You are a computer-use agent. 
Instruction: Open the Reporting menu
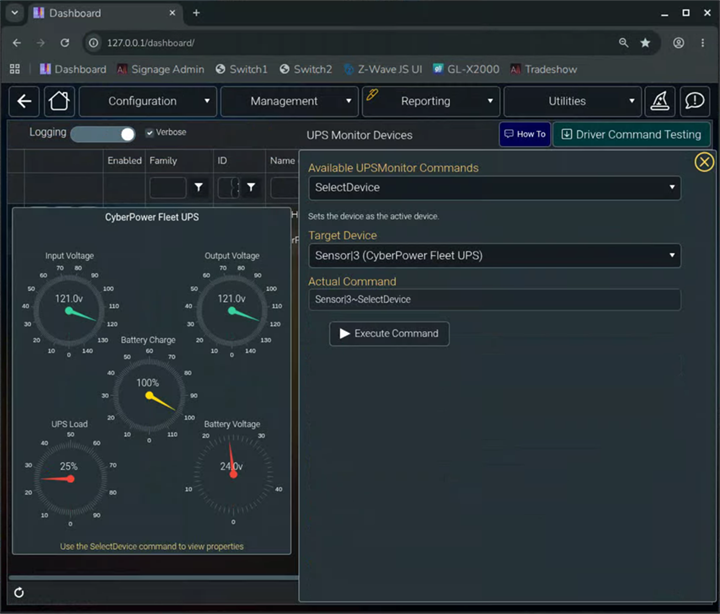coord(431,101)
